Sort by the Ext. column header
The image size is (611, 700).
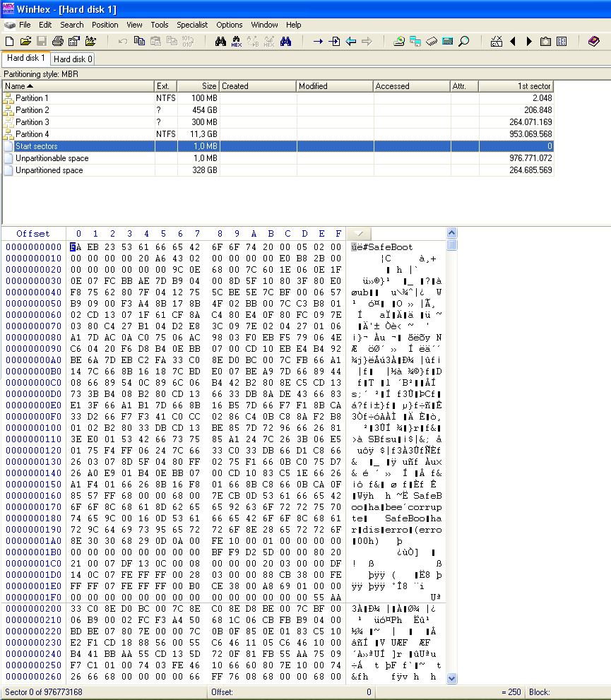[165, 86]
